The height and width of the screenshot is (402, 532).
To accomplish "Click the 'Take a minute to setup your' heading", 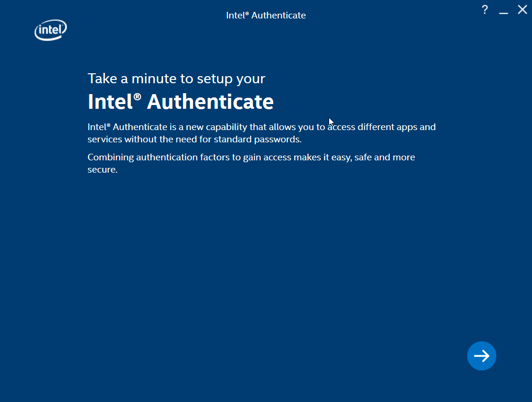I will coord(176,79).
